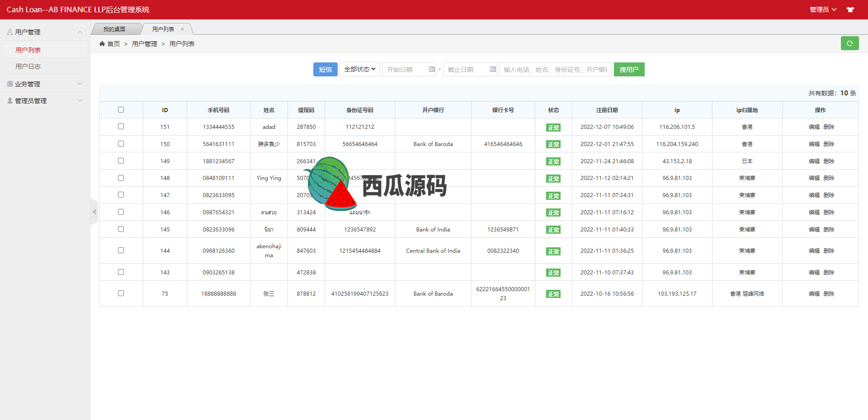Viewport: 868px width, 420px height.
Task: Click the user management person icon
Action: (x=10, y=32)
